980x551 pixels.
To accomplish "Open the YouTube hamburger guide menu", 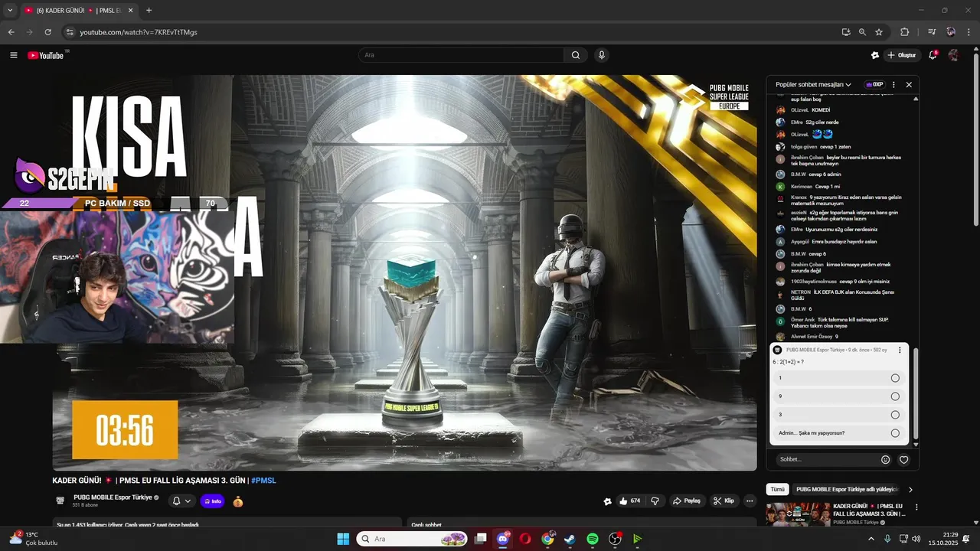I will click(13, 55).
